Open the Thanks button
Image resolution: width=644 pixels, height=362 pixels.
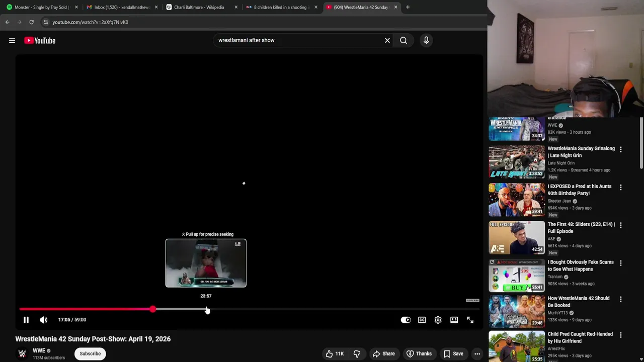tap(420, 353)
